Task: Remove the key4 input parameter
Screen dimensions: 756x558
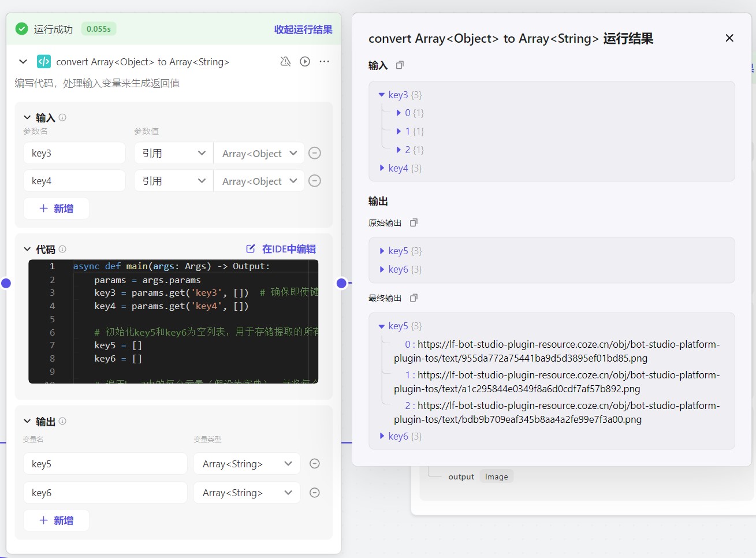Action: coord(315,181)
